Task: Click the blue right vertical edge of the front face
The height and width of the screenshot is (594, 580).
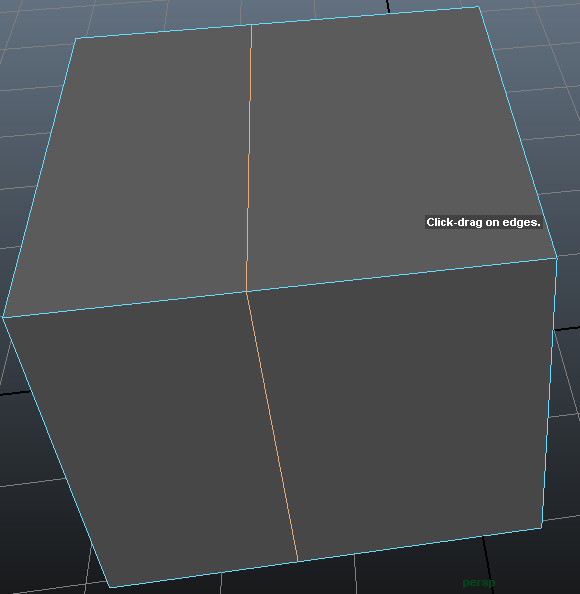Action: coord(549,392)
